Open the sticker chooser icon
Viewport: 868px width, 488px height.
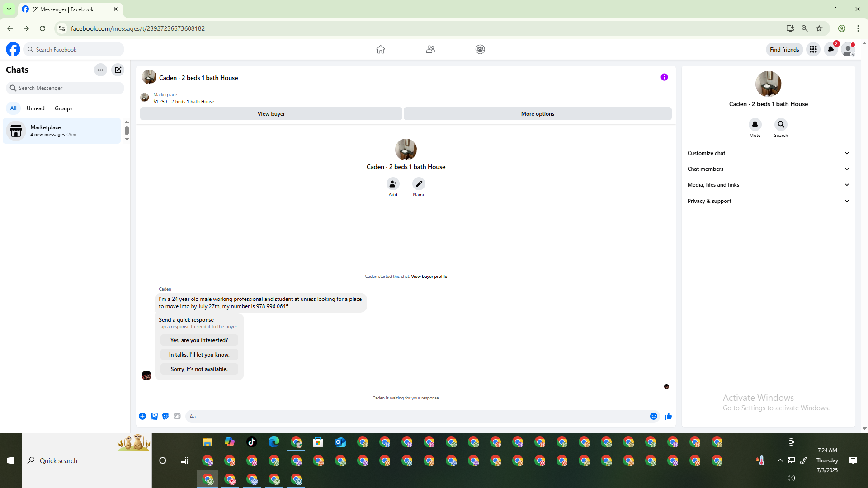tap(165, 416)
